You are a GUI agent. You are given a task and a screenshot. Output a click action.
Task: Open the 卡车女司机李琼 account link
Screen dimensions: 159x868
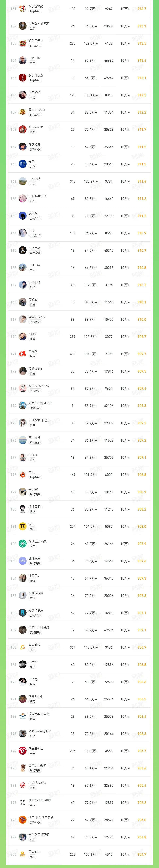click(39, 24)
